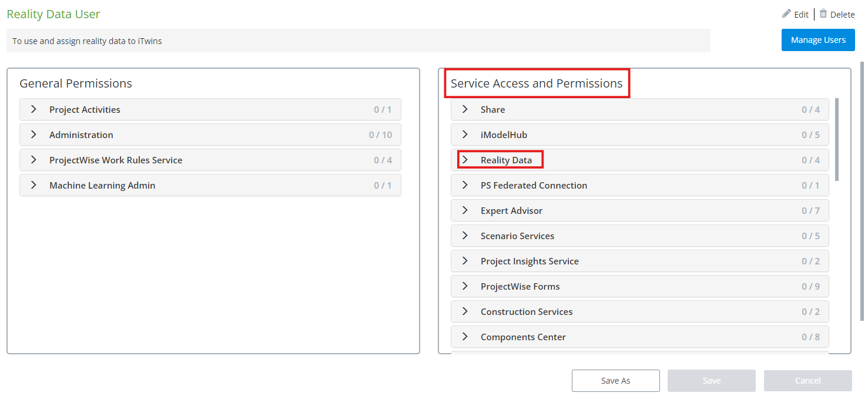Expand ProjectWise Forms chevron
Viewport: 868px width, 406px height.
(x=465, y=286)
